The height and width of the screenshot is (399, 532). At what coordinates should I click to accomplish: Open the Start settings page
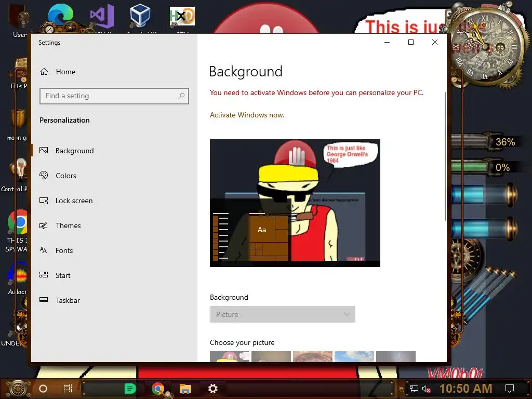pos(63,275)
